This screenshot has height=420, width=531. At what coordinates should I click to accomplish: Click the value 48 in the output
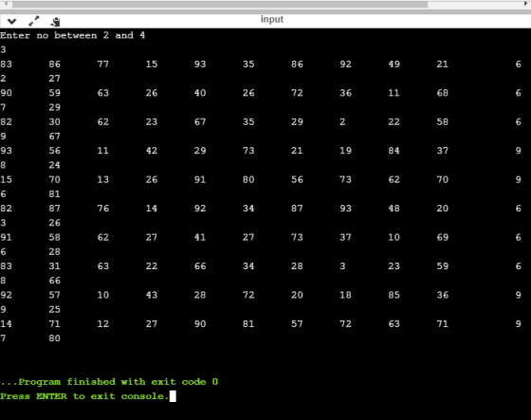(394, 209)
